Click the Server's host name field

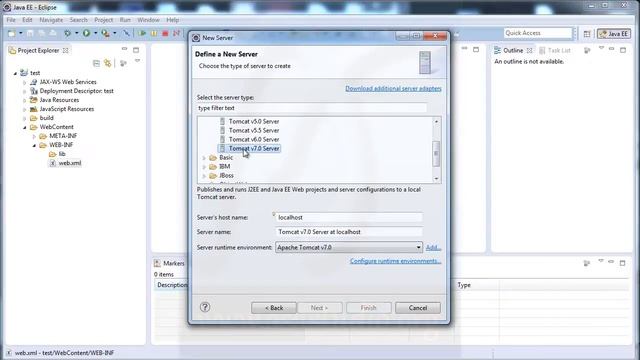349,218
